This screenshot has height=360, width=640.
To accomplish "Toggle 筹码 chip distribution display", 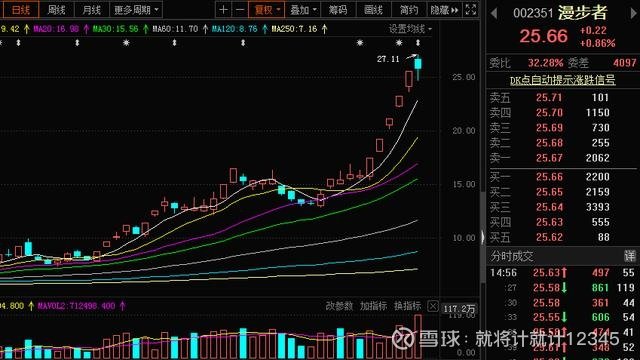I will coord(338,9).
